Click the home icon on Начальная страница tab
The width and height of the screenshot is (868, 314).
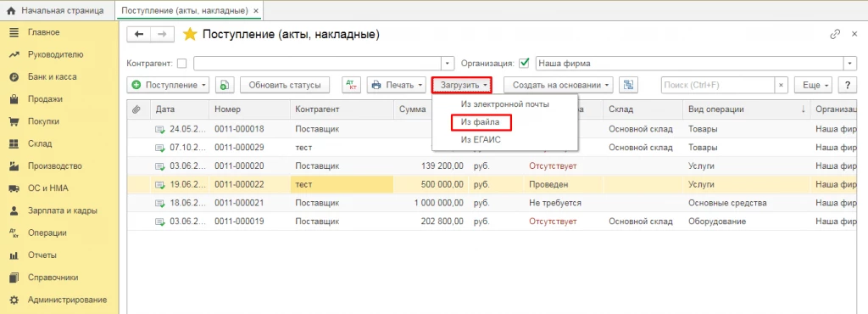(11, 10)
